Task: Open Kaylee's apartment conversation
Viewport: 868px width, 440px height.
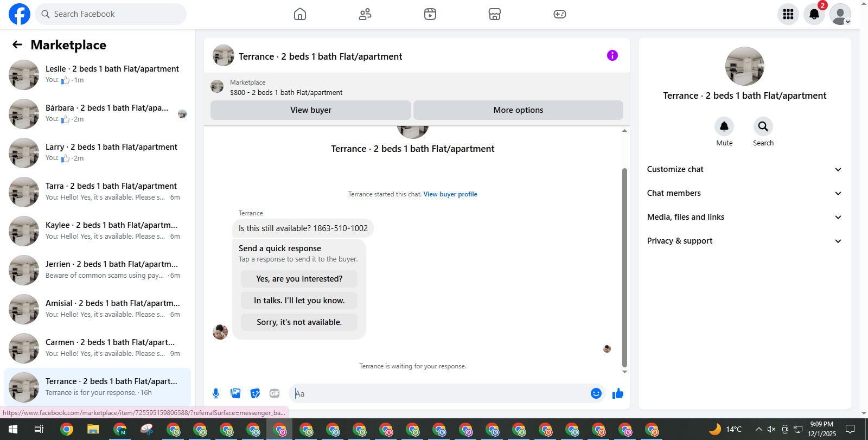Action: pos(98,231)
